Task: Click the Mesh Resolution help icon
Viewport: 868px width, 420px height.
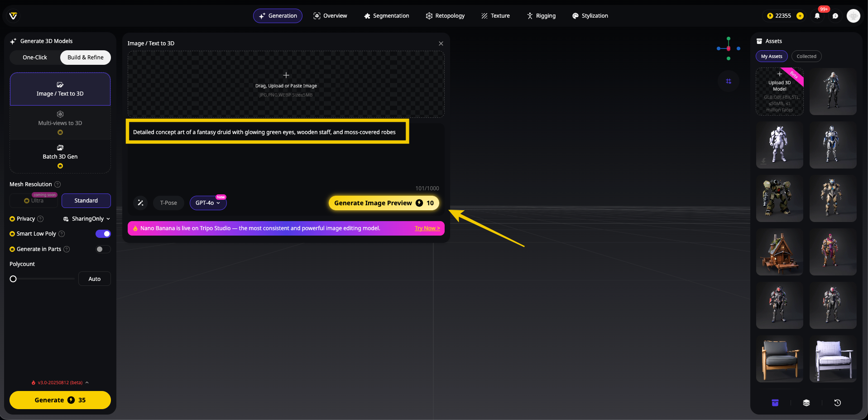Action: pyautogui.click(x=58, y=184)
